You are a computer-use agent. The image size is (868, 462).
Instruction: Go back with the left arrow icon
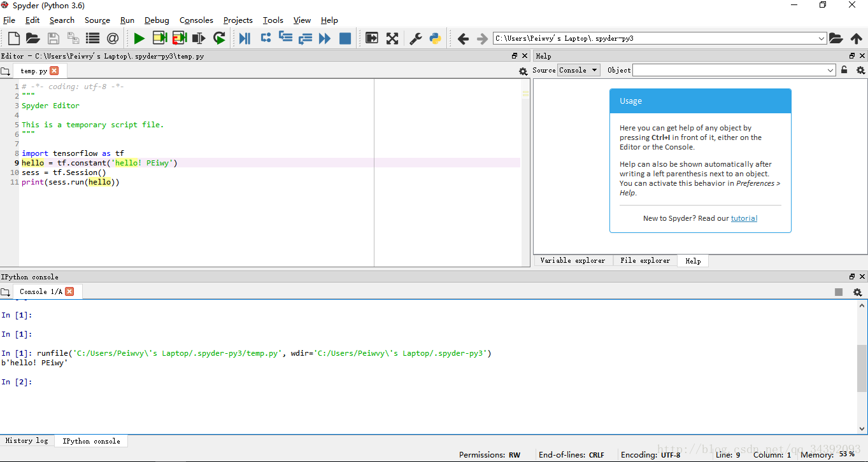click(463, 39)
